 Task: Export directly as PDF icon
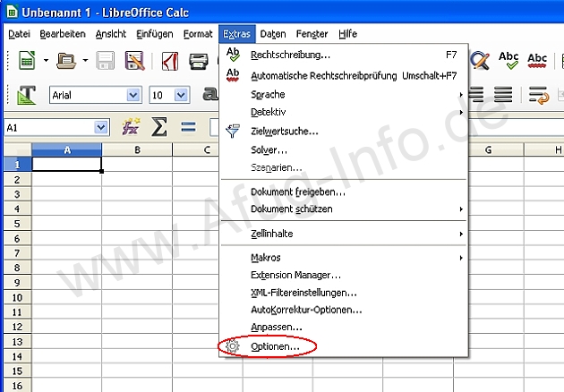pos(170,61)
